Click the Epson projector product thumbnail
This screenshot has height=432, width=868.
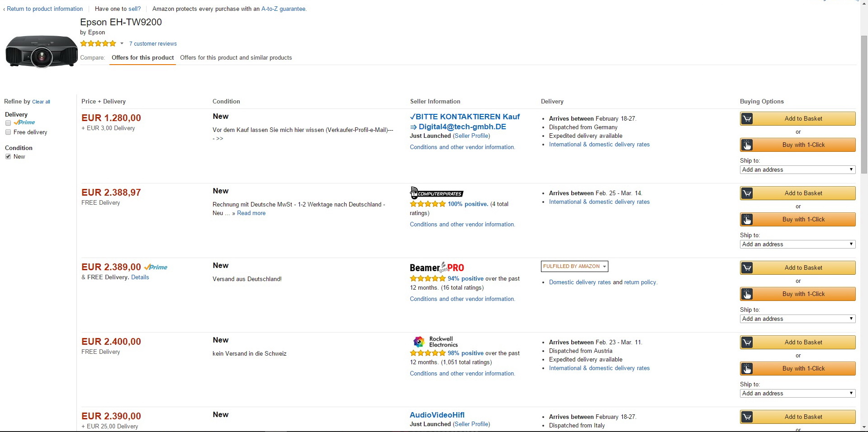pyautogui.click(x=41, y=52)
